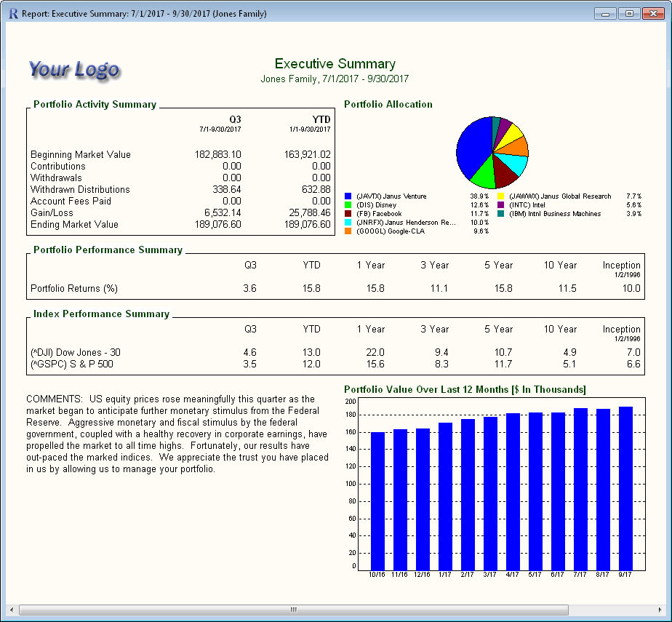Click Withdrawn Distributions value 338.64

coord(227,189)
